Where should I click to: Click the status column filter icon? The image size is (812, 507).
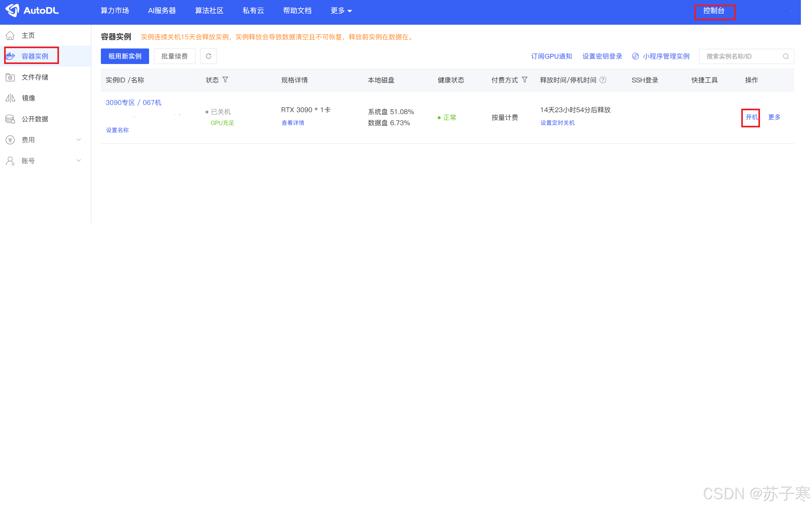tap(226, 80)
